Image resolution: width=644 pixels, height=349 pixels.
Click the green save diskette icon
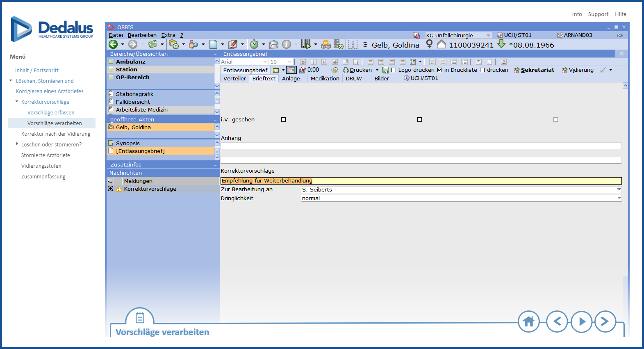click(x=385, y=70)
